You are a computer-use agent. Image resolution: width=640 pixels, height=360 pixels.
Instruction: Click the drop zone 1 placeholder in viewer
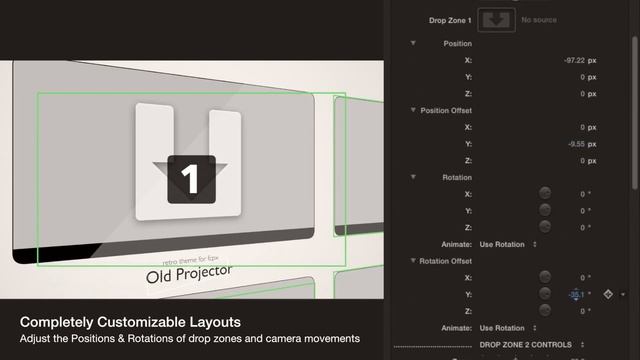click(191, 179)
